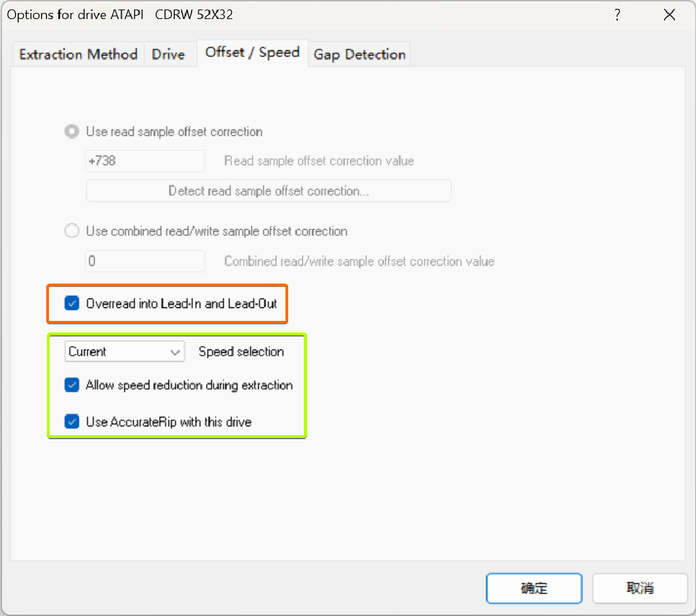Select the Gap Detection tab
696x616 pixels.
[x=359, y=54]
